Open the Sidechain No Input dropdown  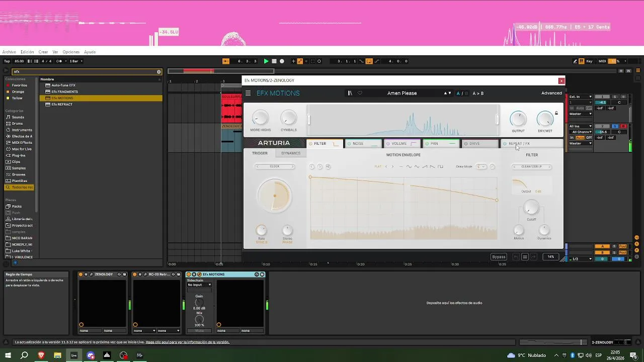click(x=199, y=285)
